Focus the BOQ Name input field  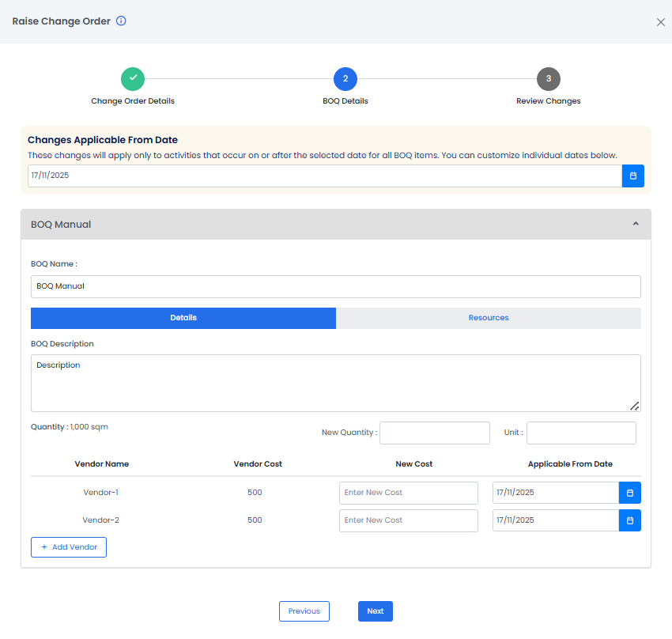point(335,286)
